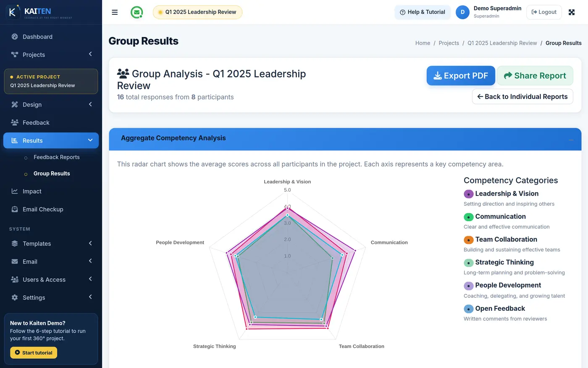
Task: Go Back to Individual Reports
Action: (522, 97)
